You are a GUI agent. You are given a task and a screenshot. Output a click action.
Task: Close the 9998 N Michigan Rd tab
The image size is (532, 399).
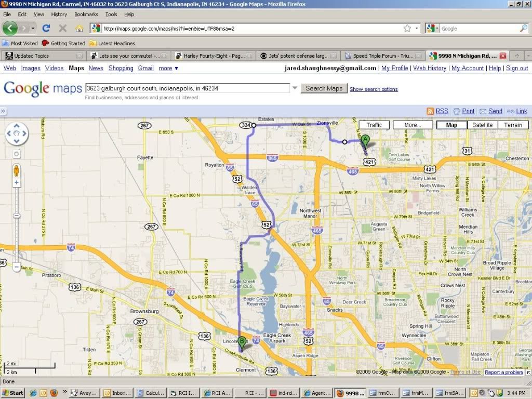(x=503, y=56)
